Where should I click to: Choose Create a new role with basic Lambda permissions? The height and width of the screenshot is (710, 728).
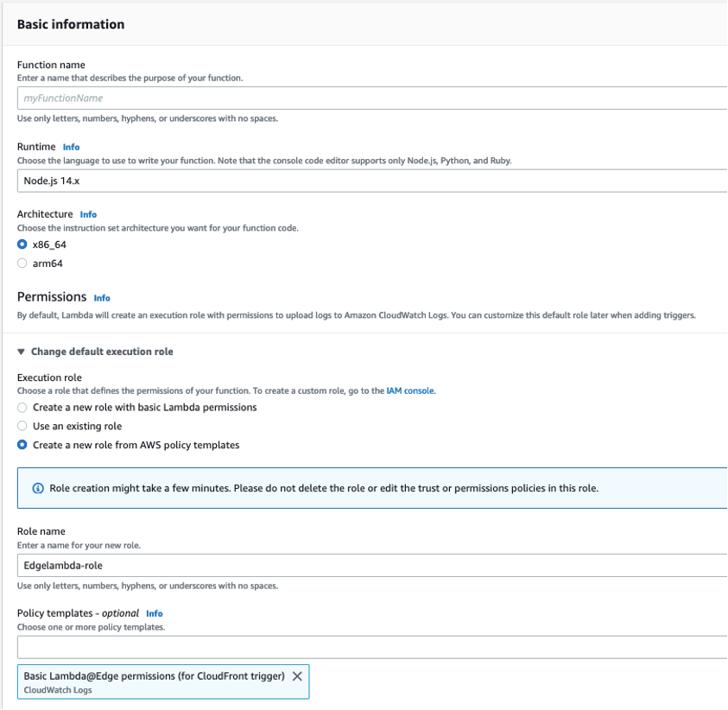pos(22,407)
